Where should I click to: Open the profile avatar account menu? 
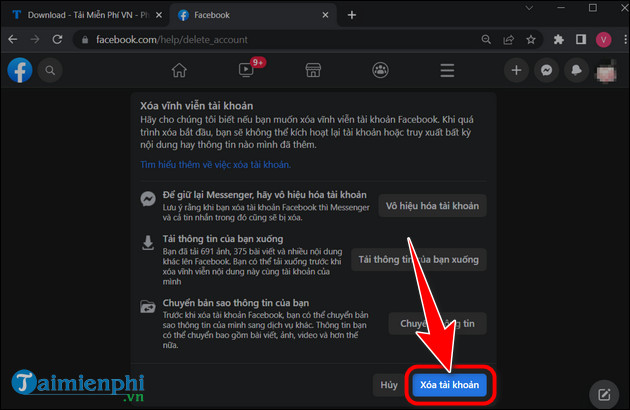coord(606,71)
